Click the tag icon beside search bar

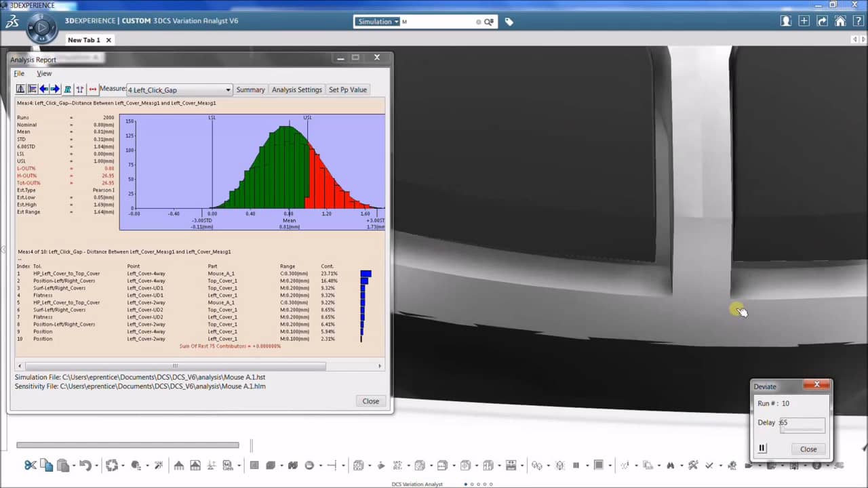coord(509,22)
